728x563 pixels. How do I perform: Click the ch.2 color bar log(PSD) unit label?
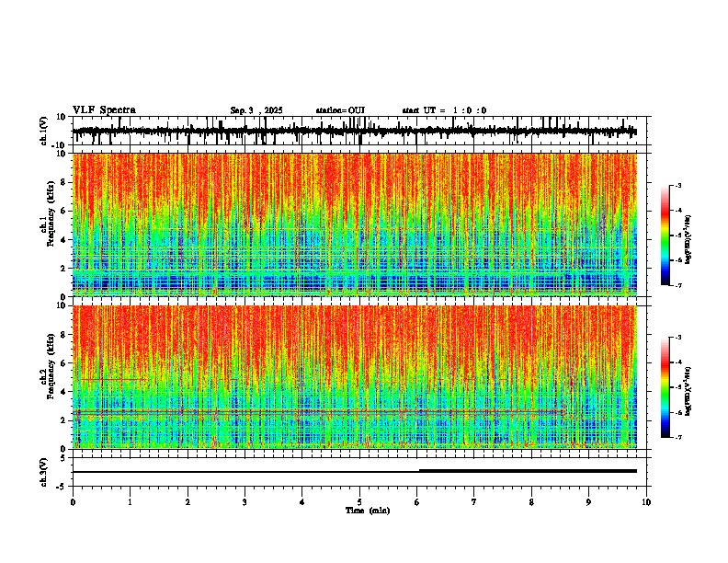point(688,392)
